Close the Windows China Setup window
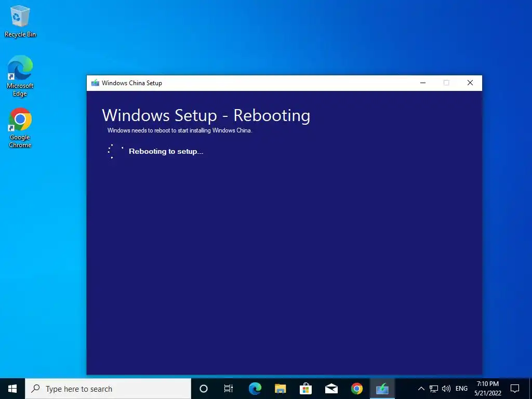 (x=470, y=83)
